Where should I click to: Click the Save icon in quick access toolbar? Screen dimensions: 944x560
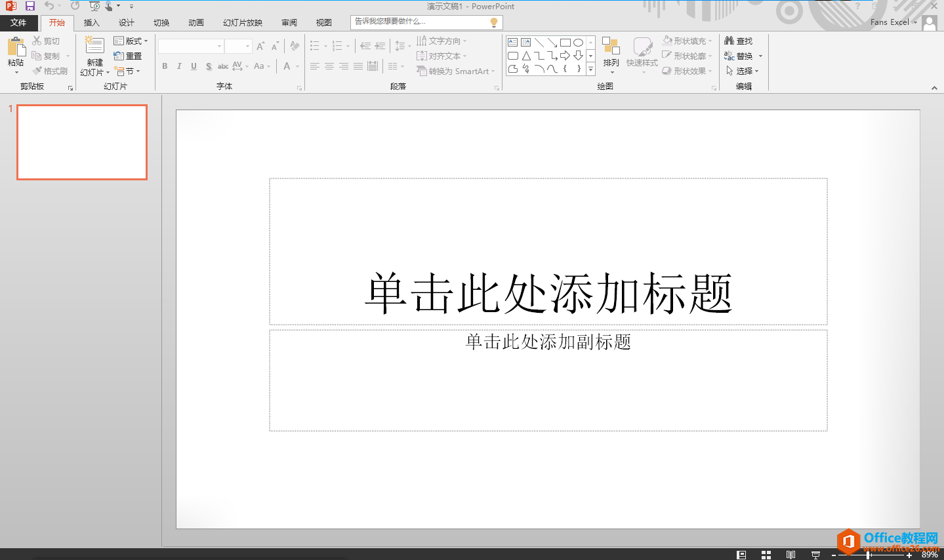coord(30,6)
